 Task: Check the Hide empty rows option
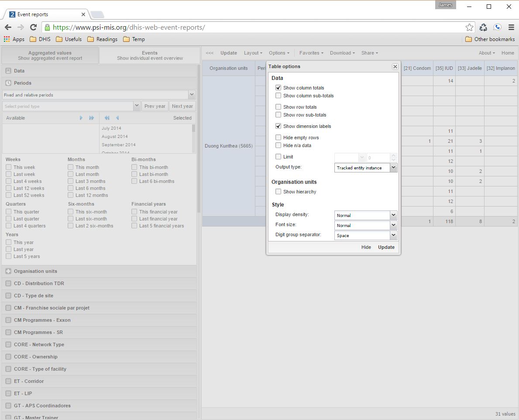278,138
